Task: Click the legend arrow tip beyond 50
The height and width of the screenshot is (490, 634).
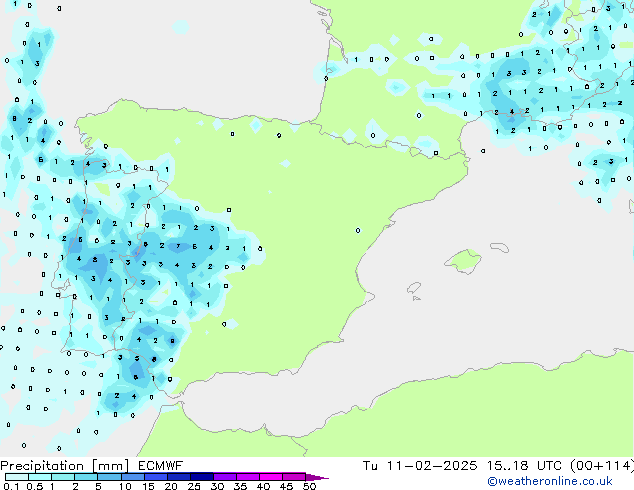Action: point(318,477)
